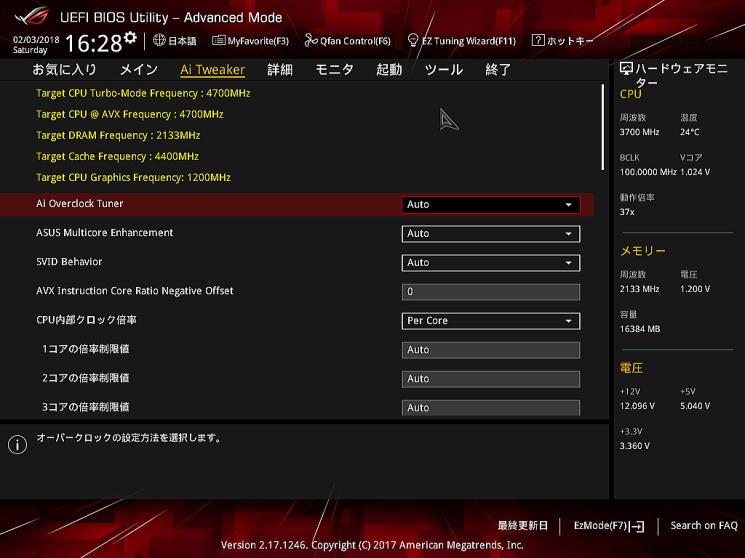The width and height of the screenshot is (745, 558).
Task: Click the 電圧 section heading
Action: [631, 368]
